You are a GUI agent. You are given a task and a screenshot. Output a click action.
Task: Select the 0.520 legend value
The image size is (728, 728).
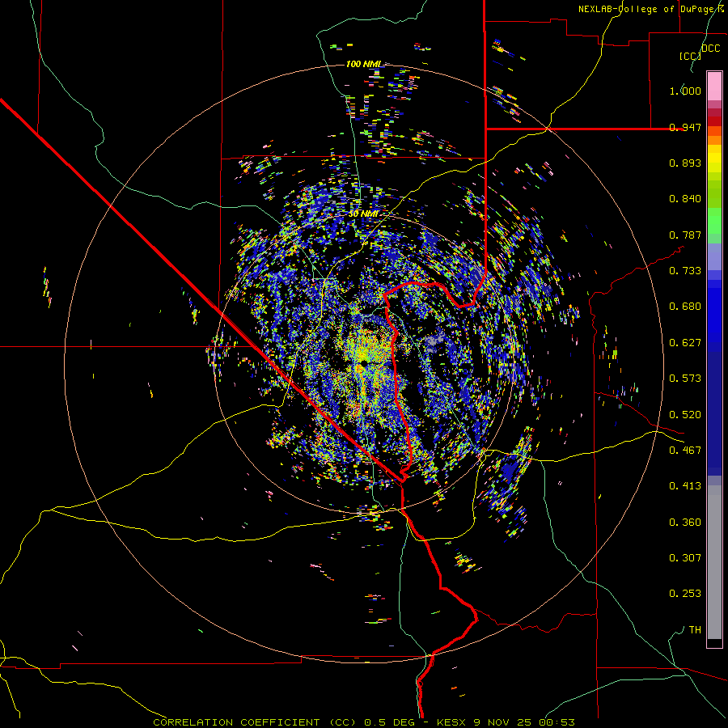pos(685,415)
